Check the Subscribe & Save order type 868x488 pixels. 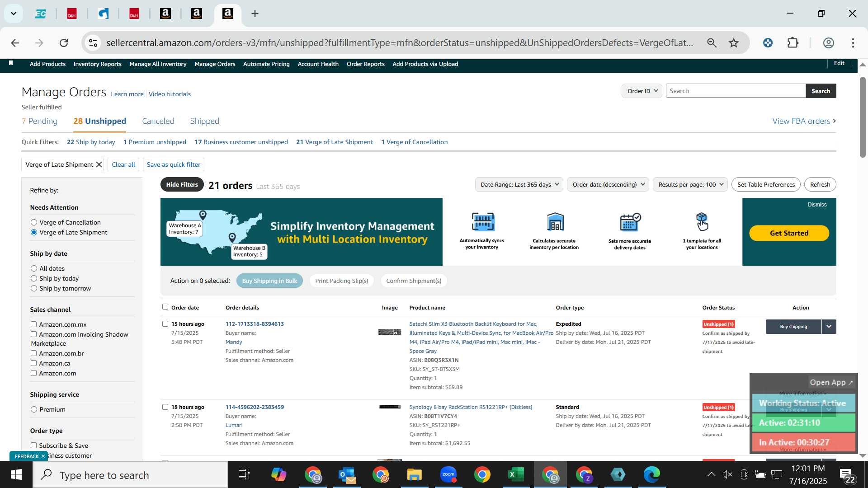[x=33, y=446]
